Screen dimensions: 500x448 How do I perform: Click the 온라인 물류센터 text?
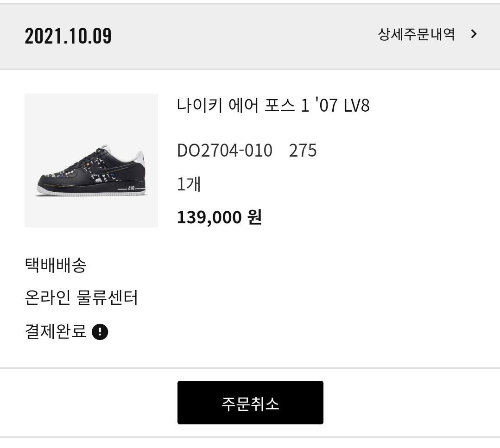coord(81,298)
